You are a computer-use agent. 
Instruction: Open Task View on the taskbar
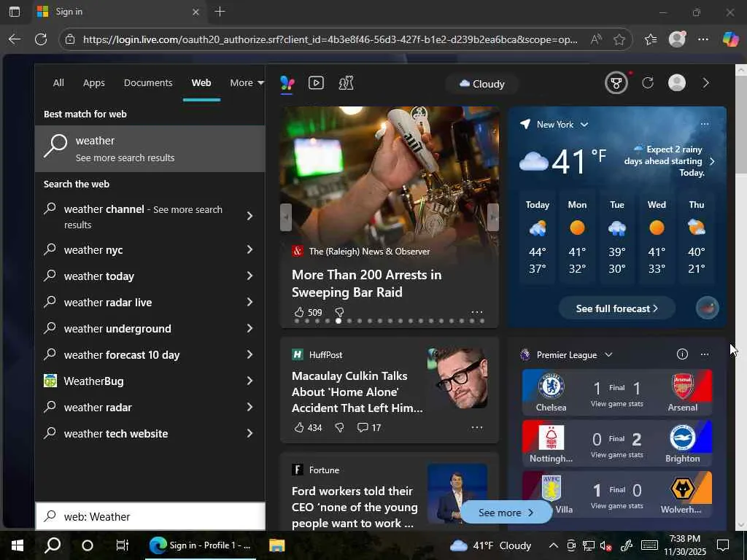point(122,545)
